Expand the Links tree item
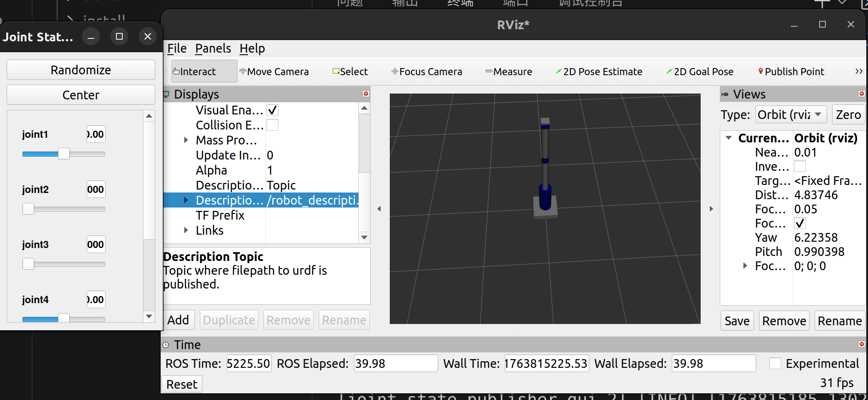Image resolution: width=868 pixels, height=400 pixels. coord(186,230)
